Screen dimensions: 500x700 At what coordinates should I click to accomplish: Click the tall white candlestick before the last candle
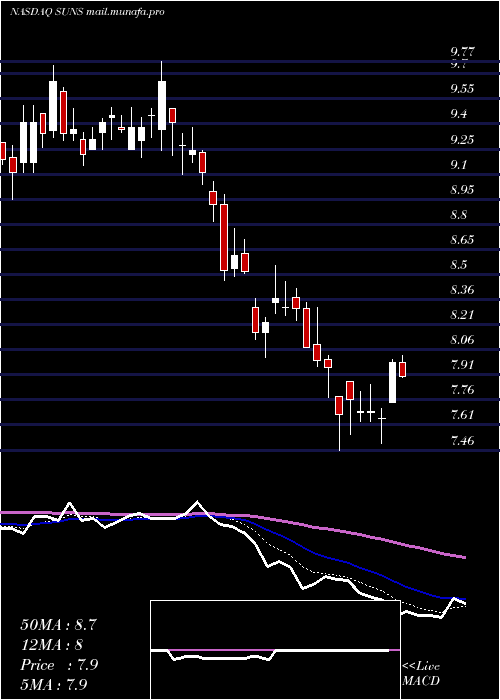[392, 382]
